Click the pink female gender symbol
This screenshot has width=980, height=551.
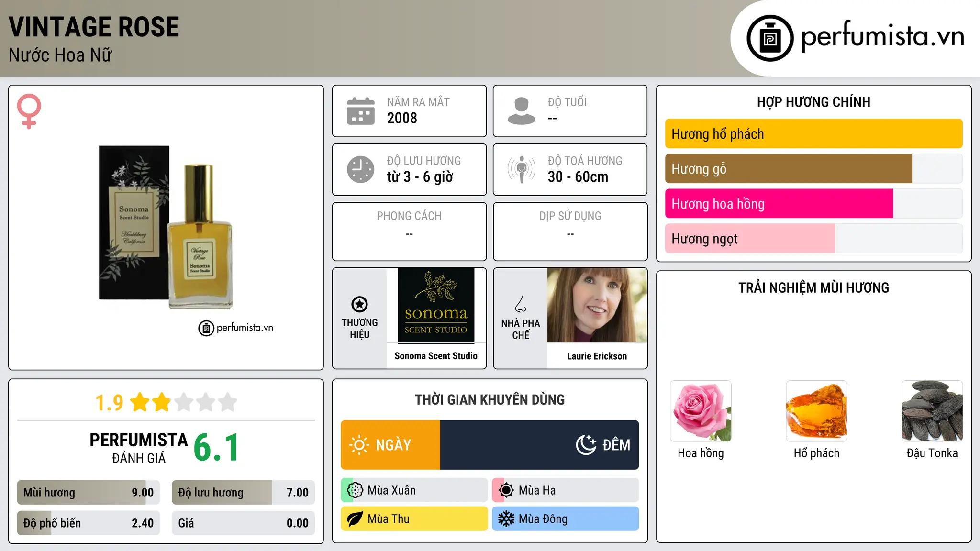click(x=29, y=111)
